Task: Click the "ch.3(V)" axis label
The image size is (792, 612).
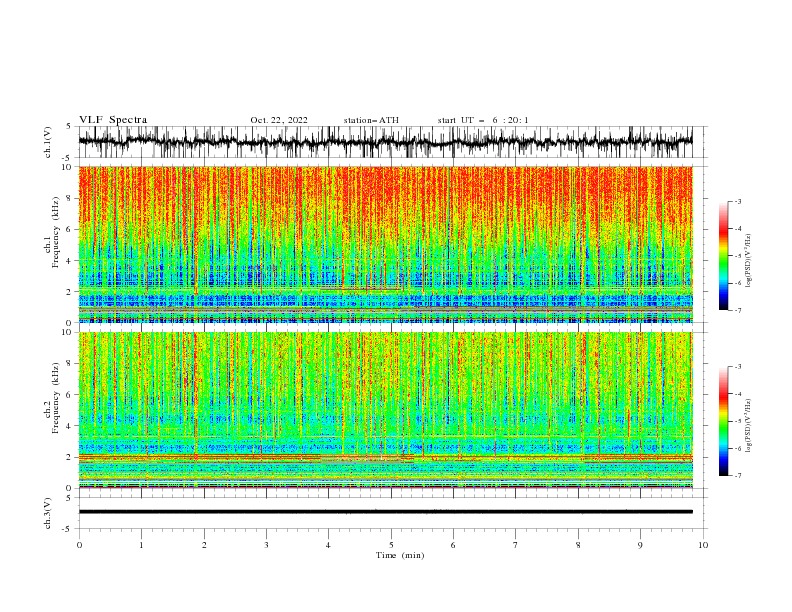Action: (48, 513)
